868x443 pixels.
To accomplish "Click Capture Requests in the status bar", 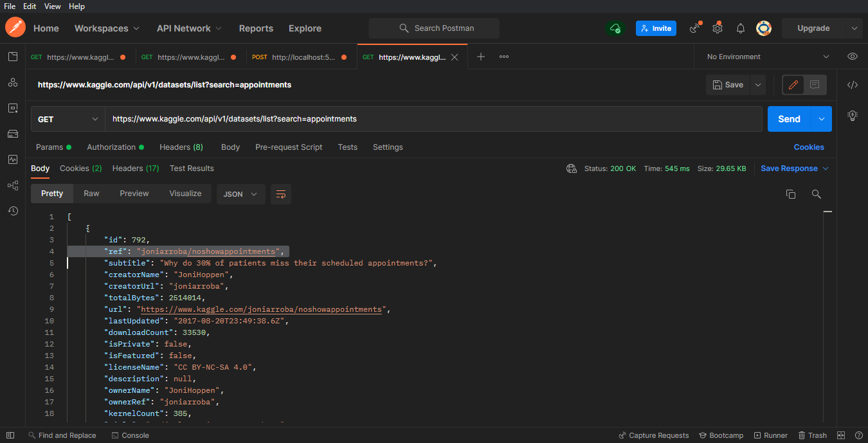I will [x=653, y=435].
